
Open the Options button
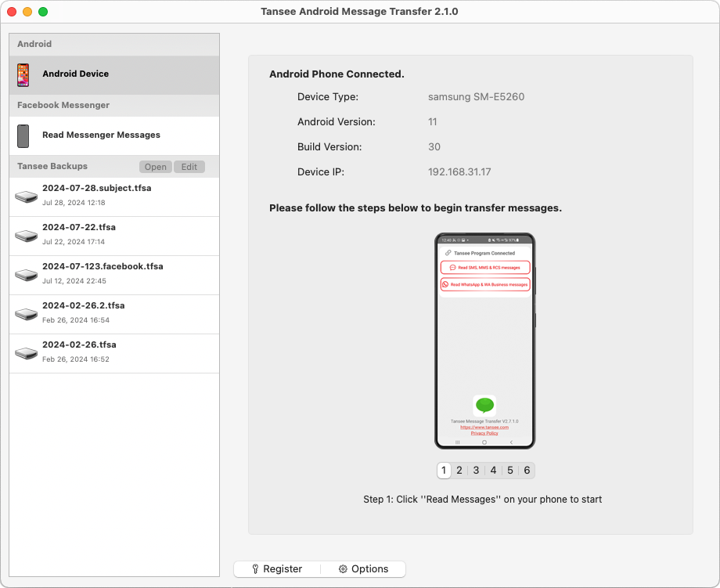363,569
